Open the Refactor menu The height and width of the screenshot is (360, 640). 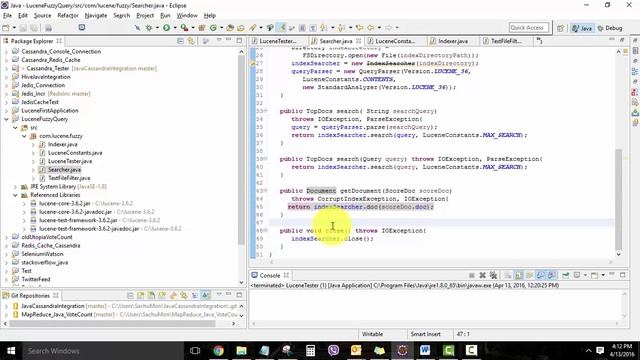tap(68, 16)
